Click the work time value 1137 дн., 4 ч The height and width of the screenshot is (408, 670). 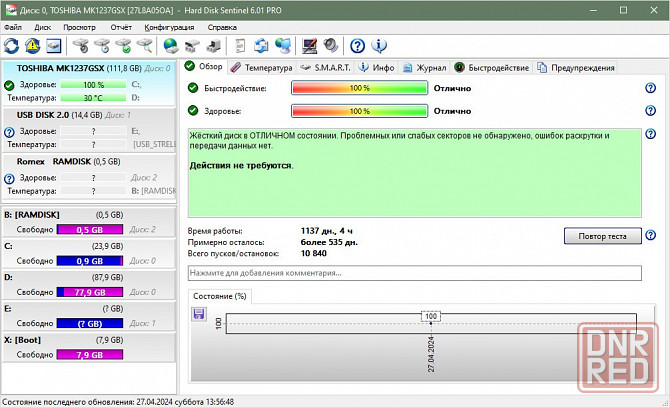(x=326, y=231)
